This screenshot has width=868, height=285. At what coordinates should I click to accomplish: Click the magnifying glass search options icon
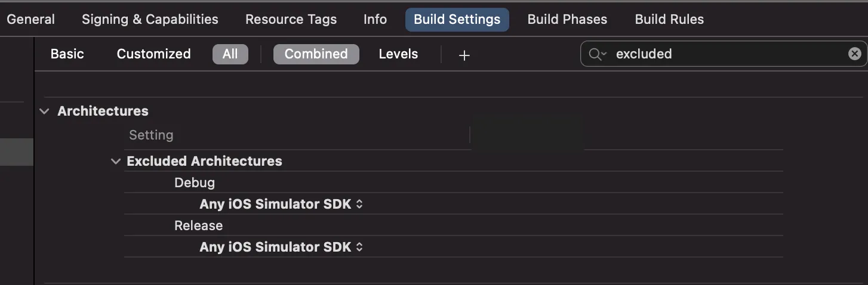click(597, 54)
